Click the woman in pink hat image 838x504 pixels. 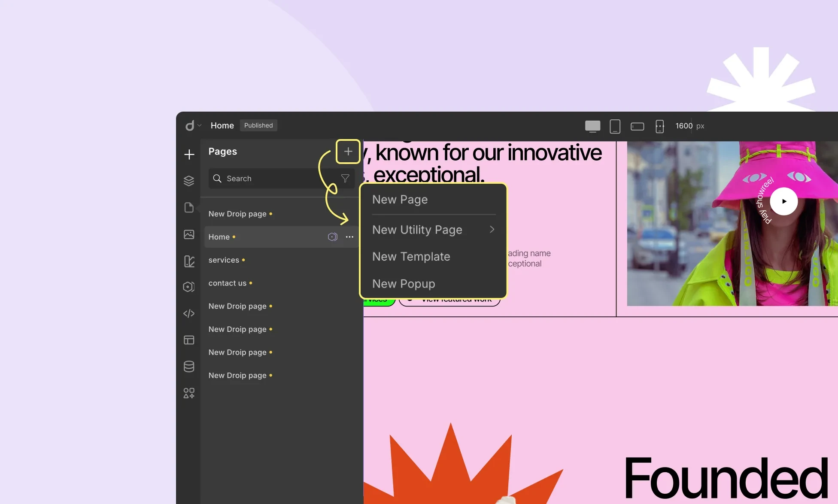732,224
